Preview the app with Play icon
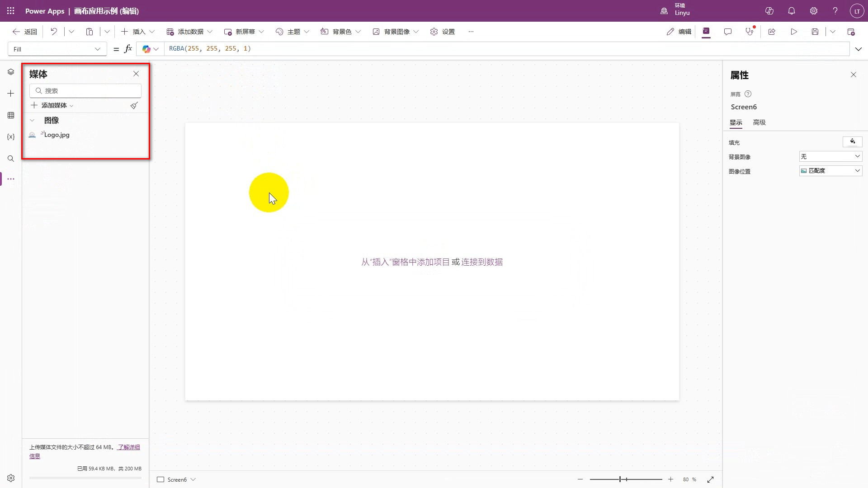The height and width of the screenshot is (488, 868). (793, 32)
